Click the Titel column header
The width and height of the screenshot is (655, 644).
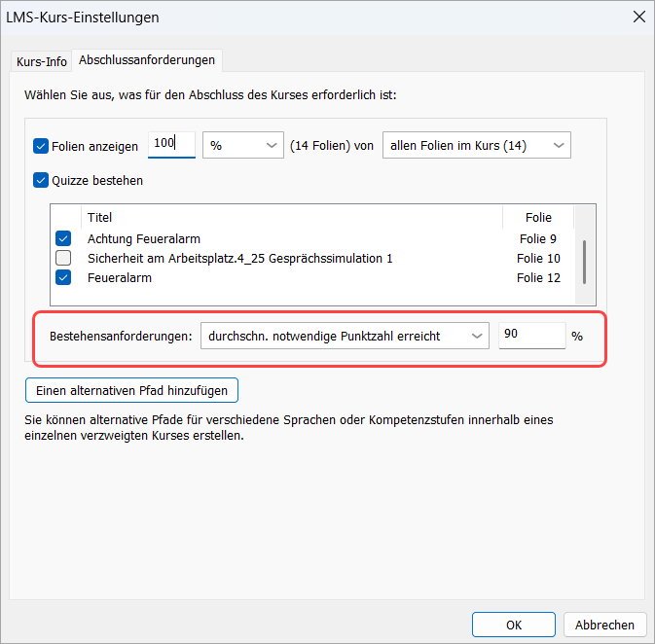click(292, 217)
